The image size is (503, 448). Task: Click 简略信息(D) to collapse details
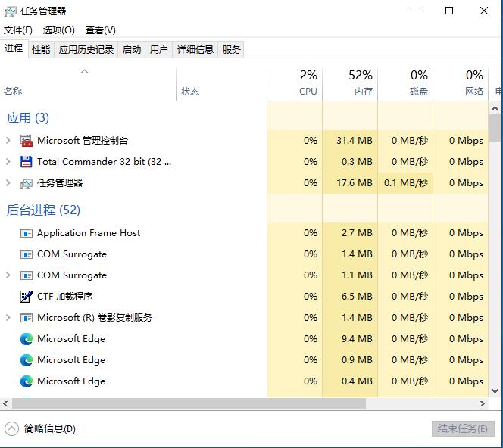pyautogui.click(x=50, y=429)
